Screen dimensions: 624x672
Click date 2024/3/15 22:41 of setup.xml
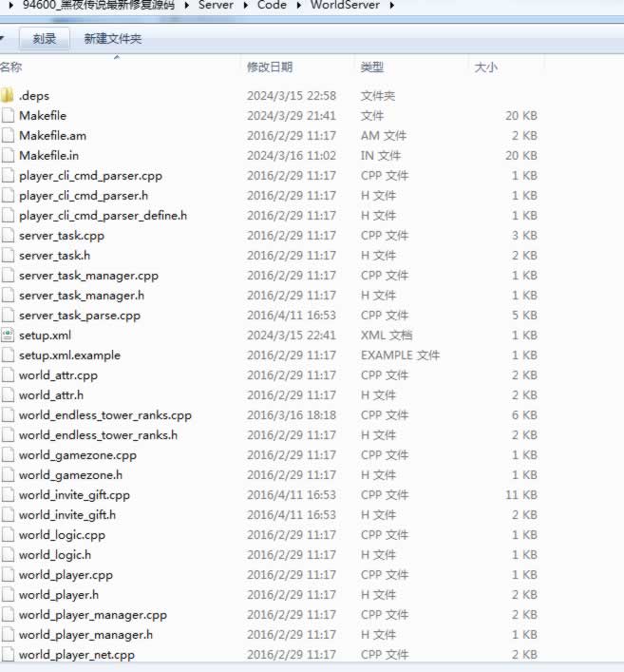click(292, 336)
